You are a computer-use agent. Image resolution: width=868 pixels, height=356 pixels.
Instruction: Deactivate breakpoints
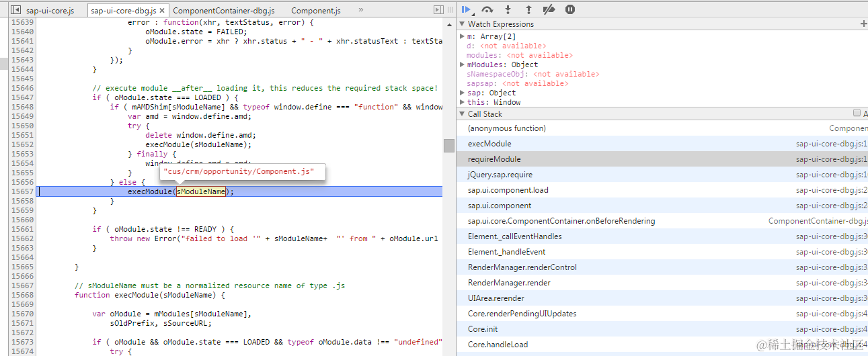click(549, 9)
